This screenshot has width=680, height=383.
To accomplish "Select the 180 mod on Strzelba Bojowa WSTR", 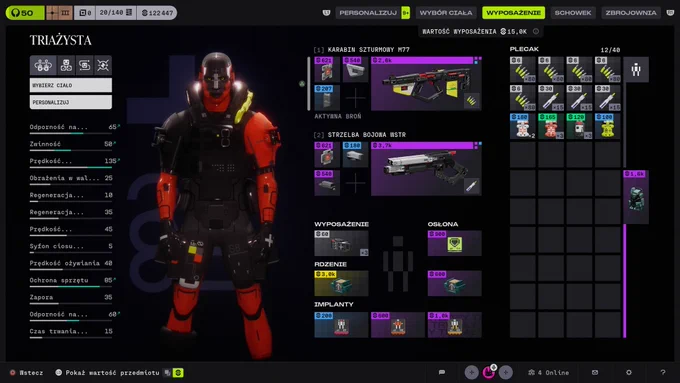I will [355, 154].
